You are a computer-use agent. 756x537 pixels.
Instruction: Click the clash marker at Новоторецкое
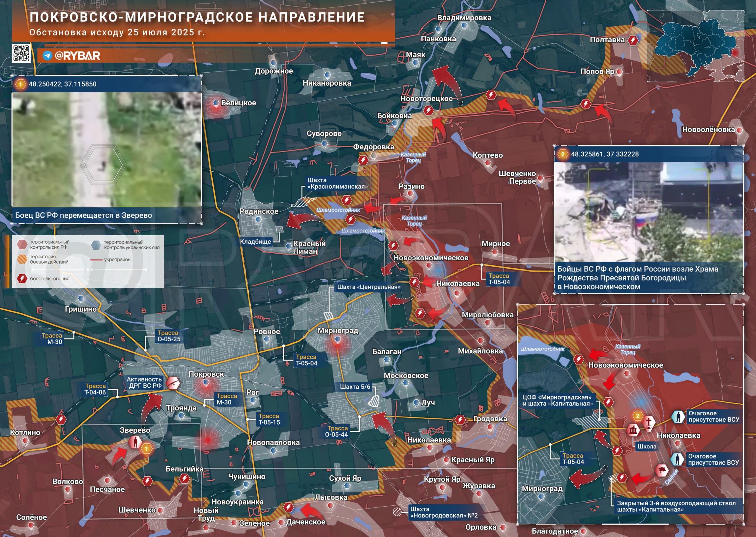(428, 110)
